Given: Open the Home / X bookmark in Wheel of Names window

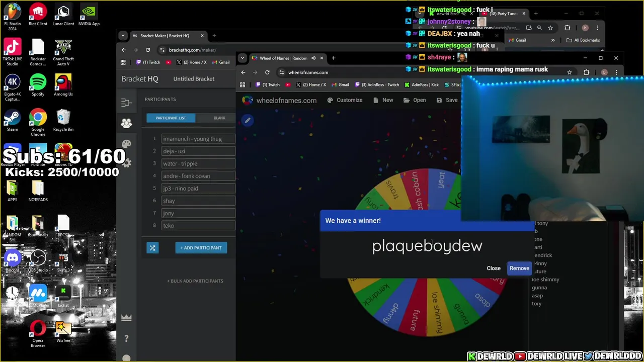Looking at the screenshot, I should (311, 84).
